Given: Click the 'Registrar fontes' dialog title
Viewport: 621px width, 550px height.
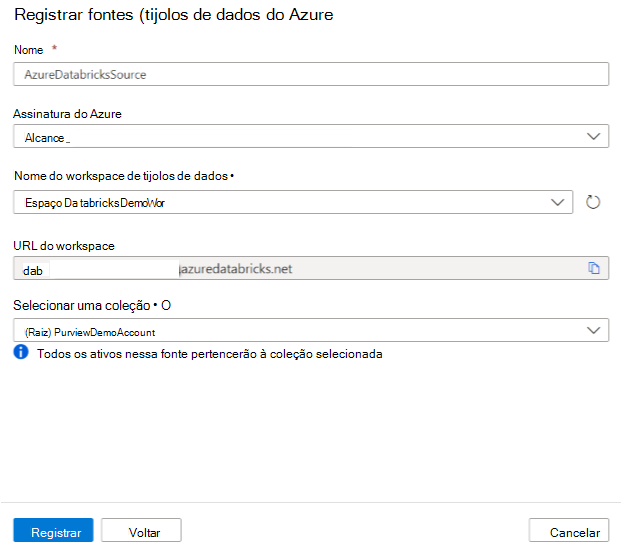Looking at the screenshot, I should click(x=174, y=15).
